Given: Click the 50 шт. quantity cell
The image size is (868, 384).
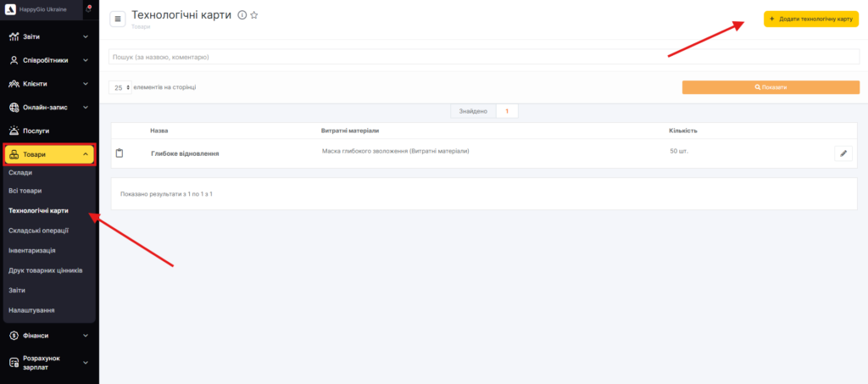Looking at the screenshot, I should coord(679,151).
